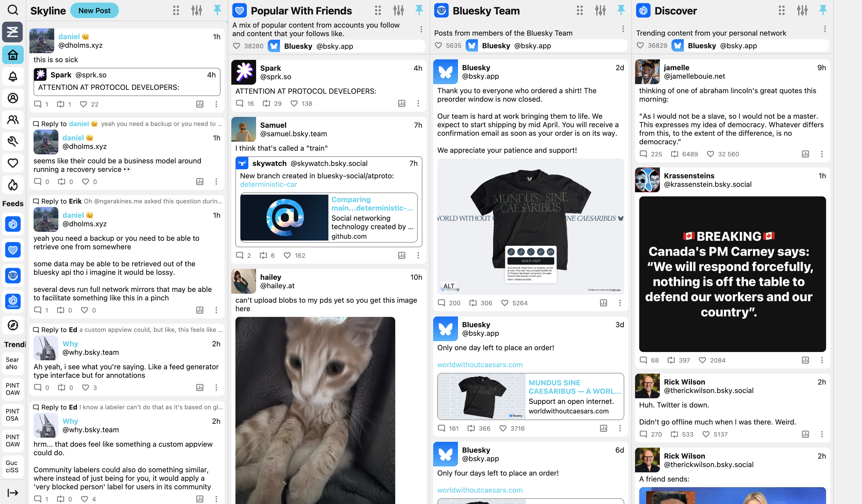Open worldwithoutcaesars.com link in one-day-left post
Image resolution: width=862 pixels, height=504 pixels.
coord(480,364)
